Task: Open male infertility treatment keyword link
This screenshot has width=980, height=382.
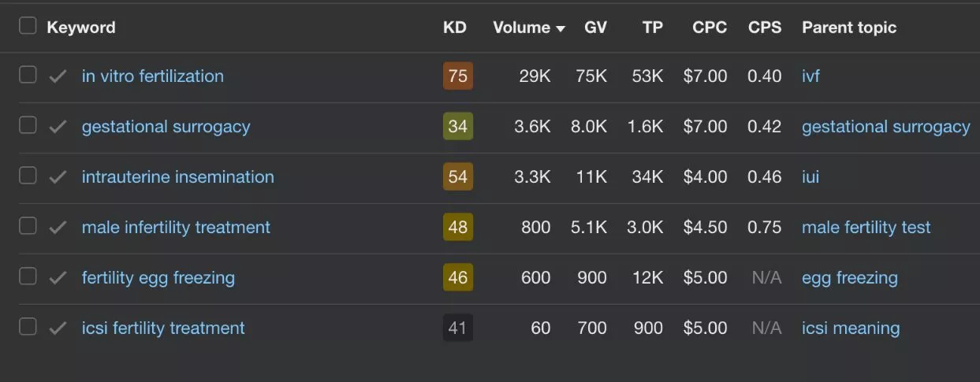Action: coord(176,228)
